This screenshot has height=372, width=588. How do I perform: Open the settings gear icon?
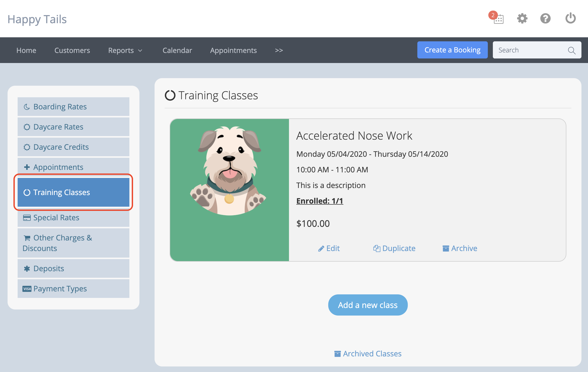[x=522, y=18]
